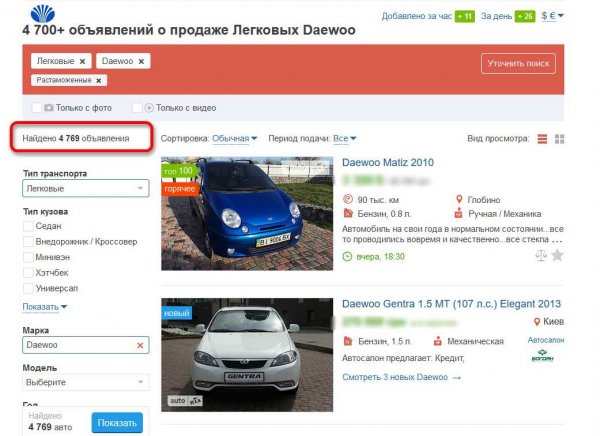Check the Седан body type
The width and height of the screenshot is (600, 436).
point(28,226)
